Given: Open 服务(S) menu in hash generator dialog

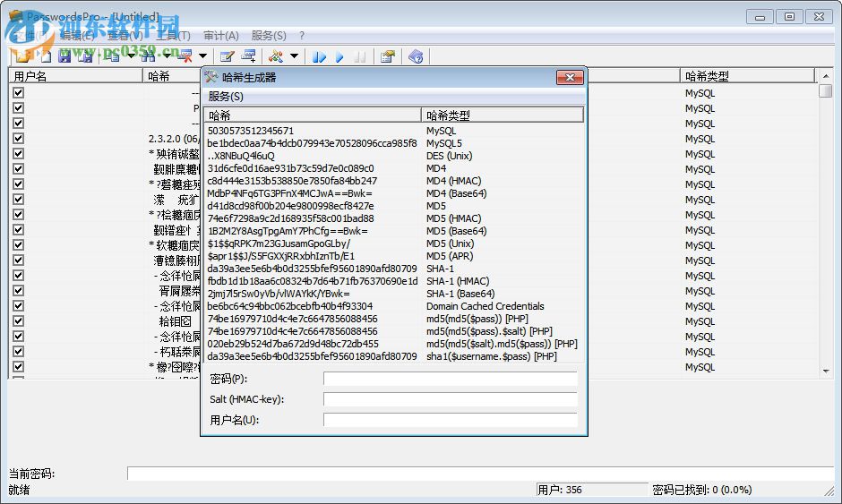Looking at the screenshot, I should (226, 97).
